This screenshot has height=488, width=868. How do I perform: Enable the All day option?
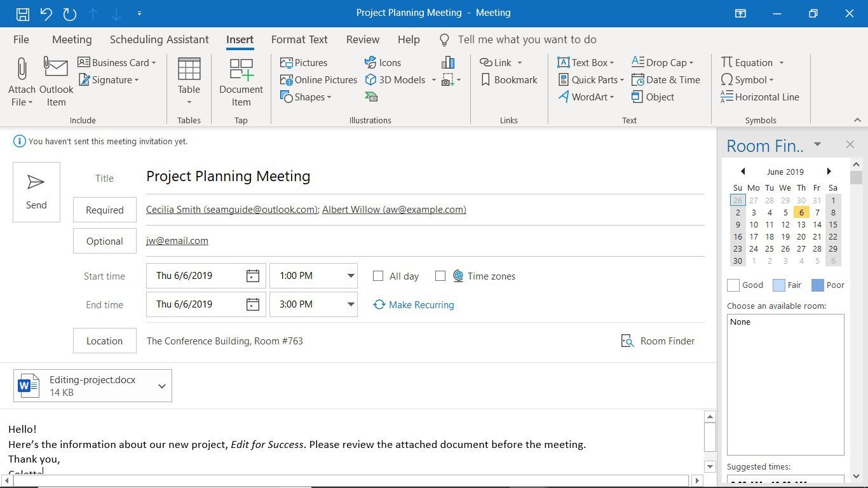coord(378,276)
